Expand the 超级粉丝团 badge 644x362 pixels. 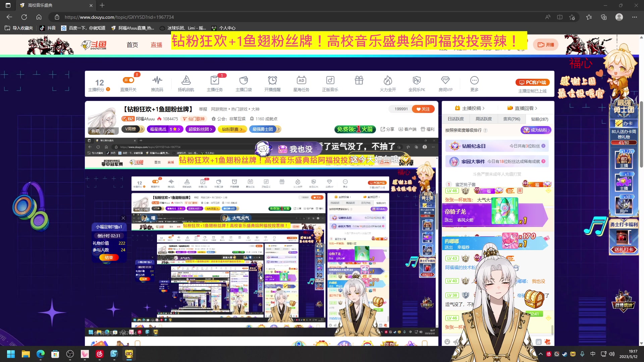coord(200,129)
